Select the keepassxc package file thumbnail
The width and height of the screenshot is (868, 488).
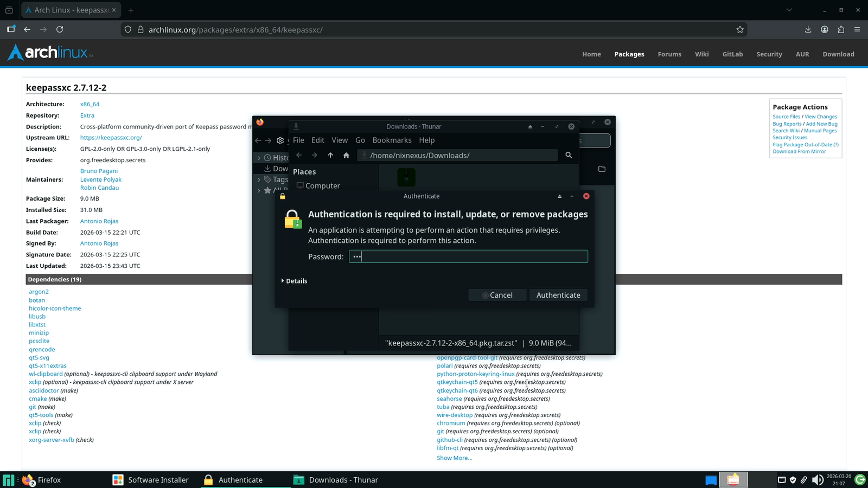click(406, 177)
